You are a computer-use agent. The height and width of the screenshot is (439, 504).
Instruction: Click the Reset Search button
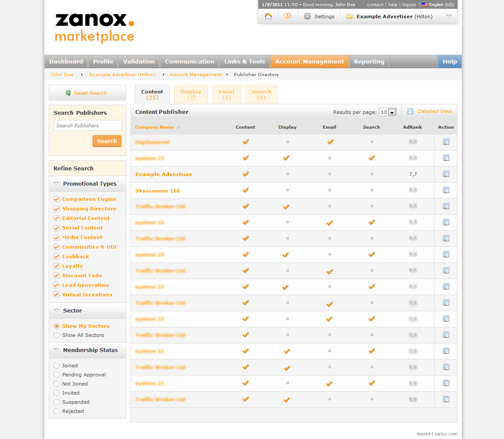[87, 93]
